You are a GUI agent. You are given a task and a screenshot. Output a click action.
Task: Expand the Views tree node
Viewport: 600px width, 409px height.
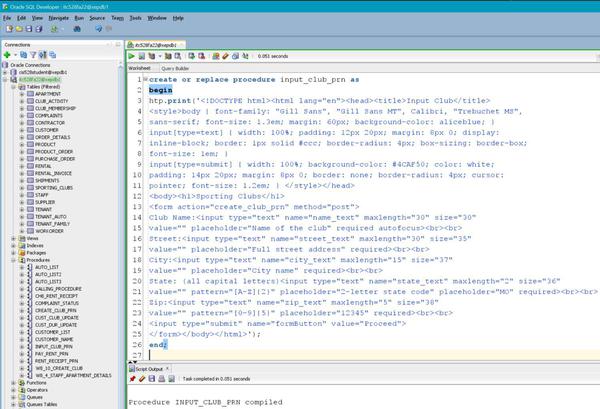(x=13, y=240)
